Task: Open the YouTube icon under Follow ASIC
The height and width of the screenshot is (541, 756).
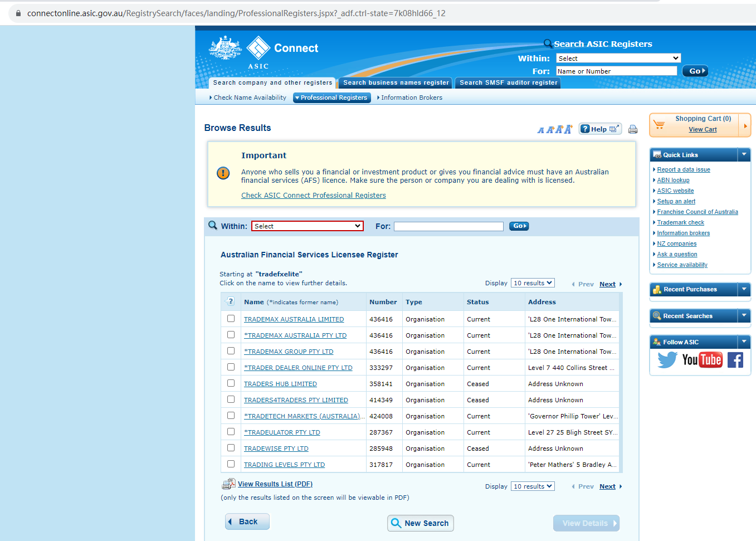Action: pos(702,360)
